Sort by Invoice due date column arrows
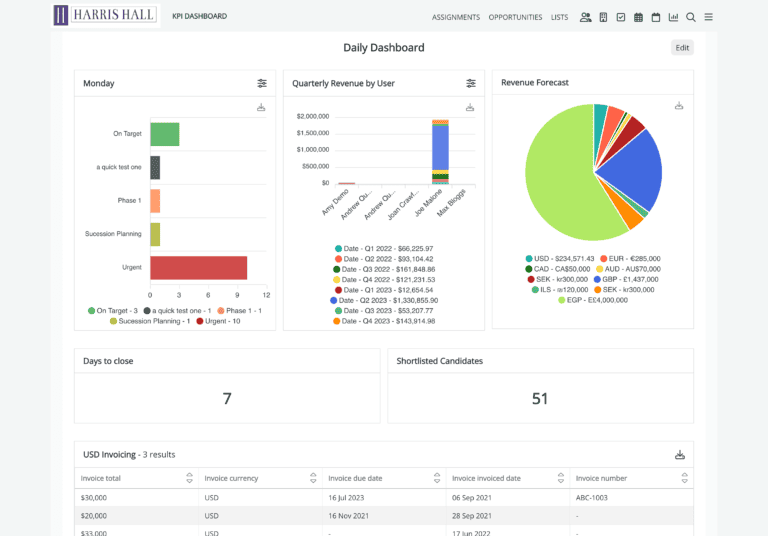This screenshot has width=768, height=536. pos(437,478)
